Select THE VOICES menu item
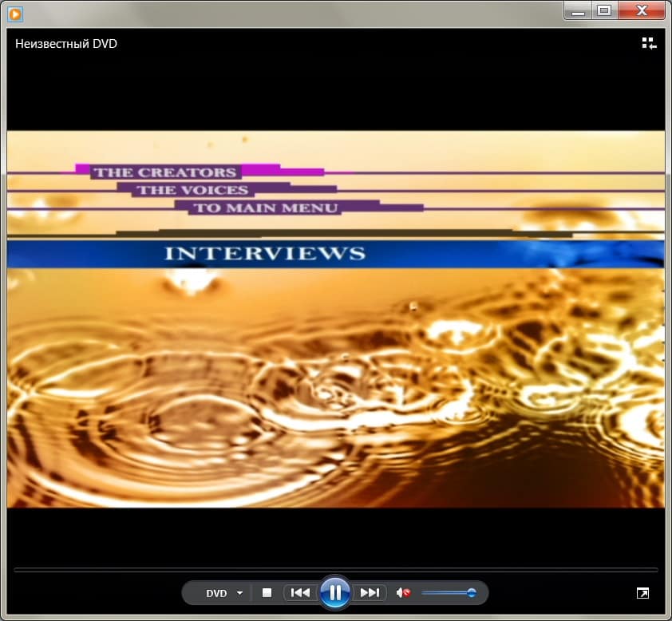This screenshot has width=672, height=621. pos(192,190)
